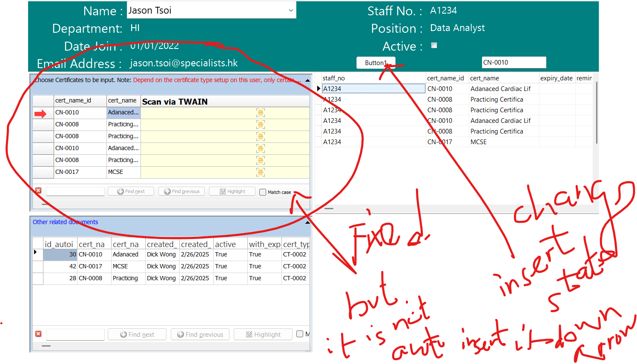Click the Staff No. value A1234 in the header
The height and width of the screenshot is (364, 637).
click(x=443, y=11)
